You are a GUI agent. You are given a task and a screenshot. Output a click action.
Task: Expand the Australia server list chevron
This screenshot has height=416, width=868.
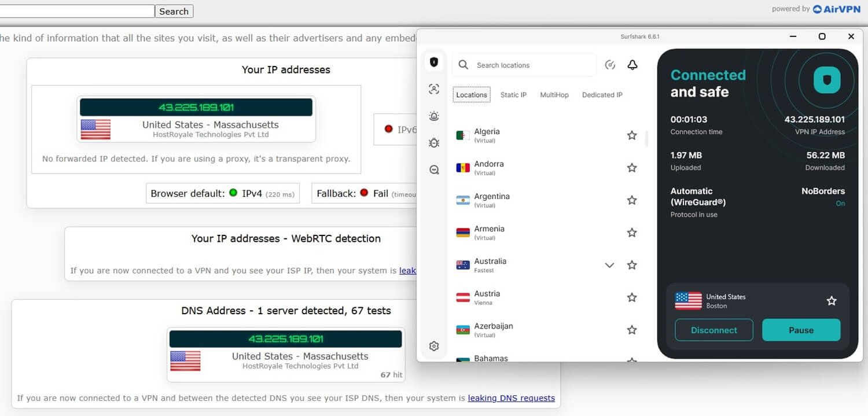tap(609, 265)
